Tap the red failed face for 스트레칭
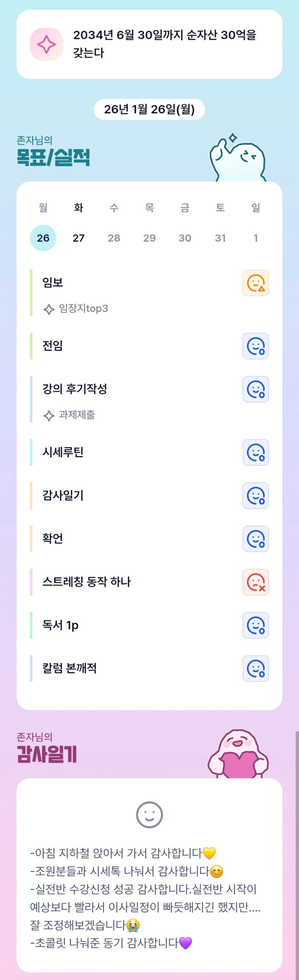The height and width of the screenshot is (980, 299). (256, 582)
